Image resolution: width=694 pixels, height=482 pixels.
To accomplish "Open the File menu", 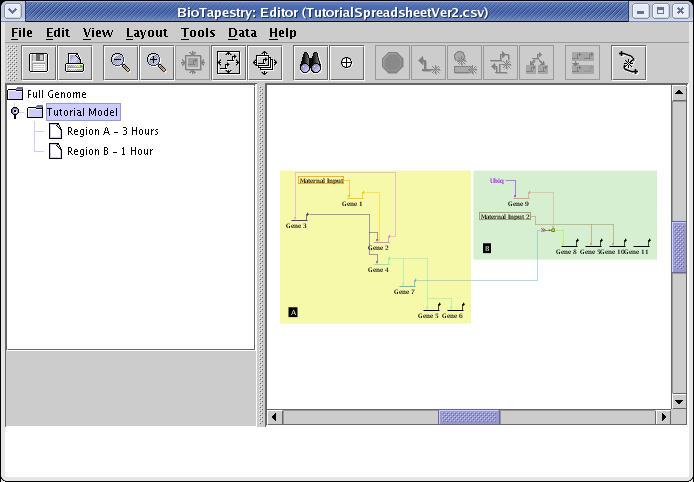I will (21, 32).
